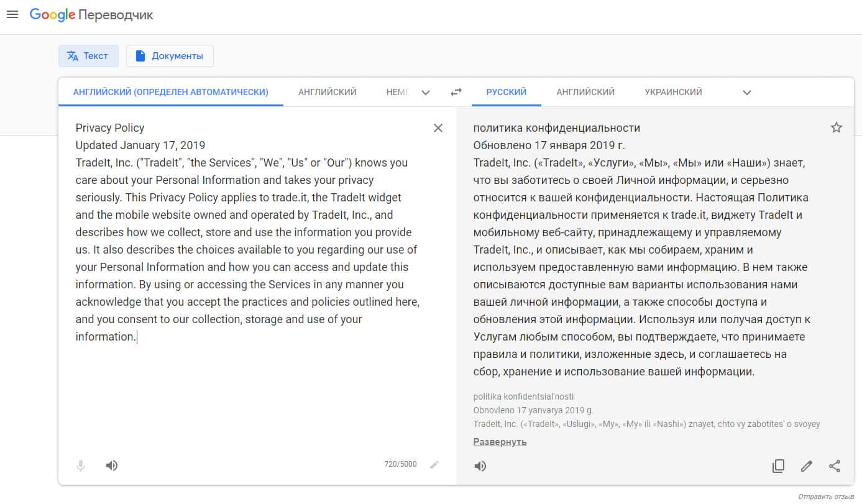Clear the source text with X
Viewport: 862px width, 504px height.
[438, 128]
